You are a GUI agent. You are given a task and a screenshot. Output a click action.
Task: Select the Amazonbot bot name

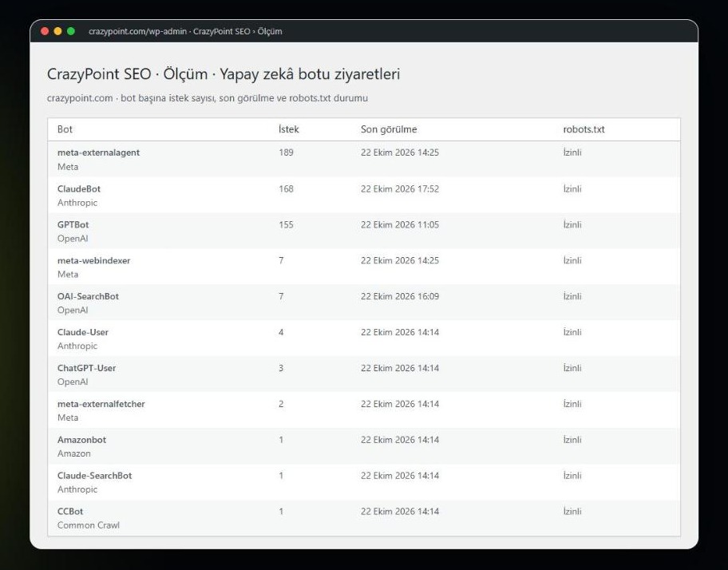(x=81, y=440)
